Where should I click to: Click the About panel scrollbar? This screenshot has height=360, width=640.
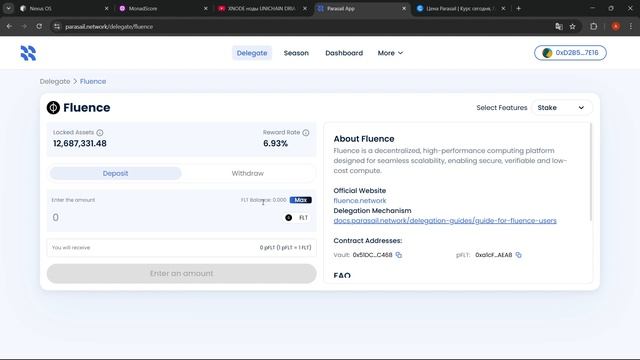tap(590, 172)
